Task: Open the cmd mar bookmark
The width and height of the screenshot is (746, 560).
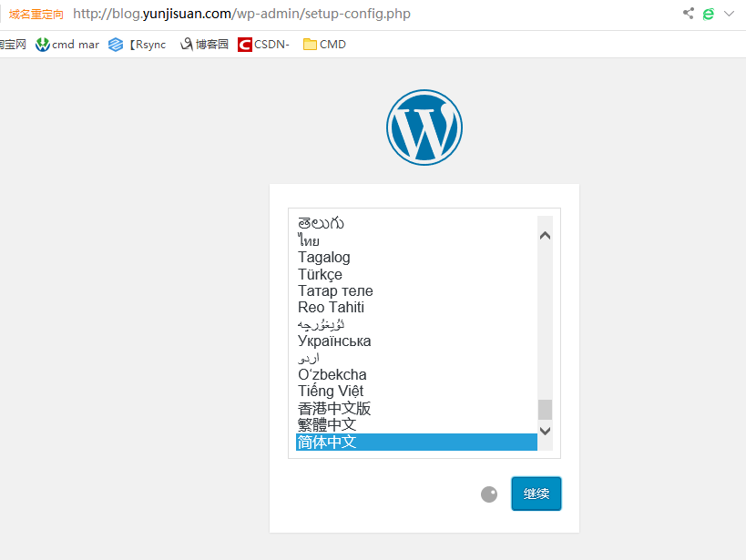Action: 67,45
